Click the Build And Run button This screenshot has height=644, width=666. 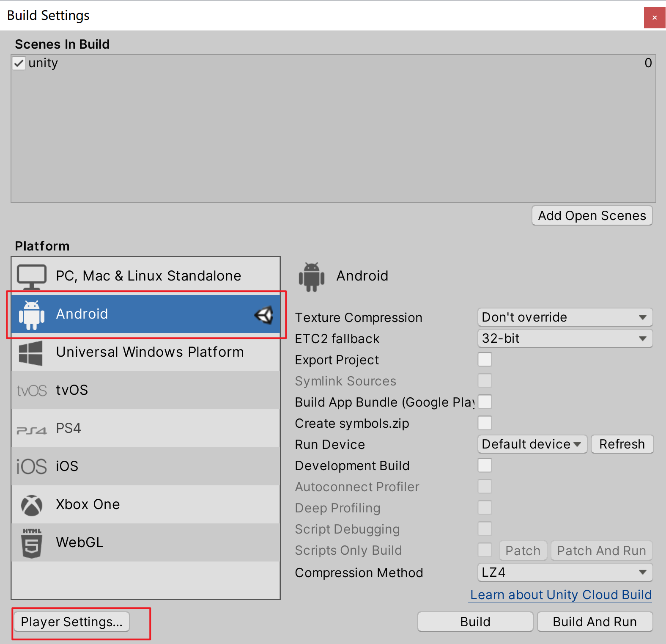[595, 622]
